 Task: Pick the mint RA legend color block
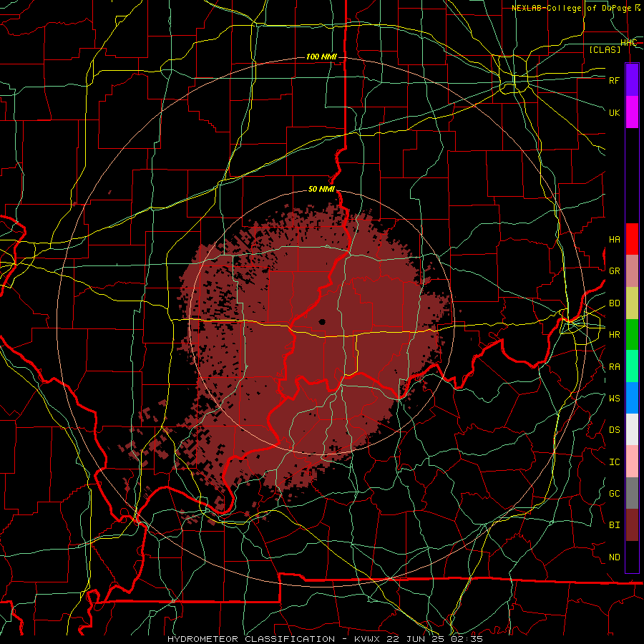pyautogui.click(x=632, y=366)
